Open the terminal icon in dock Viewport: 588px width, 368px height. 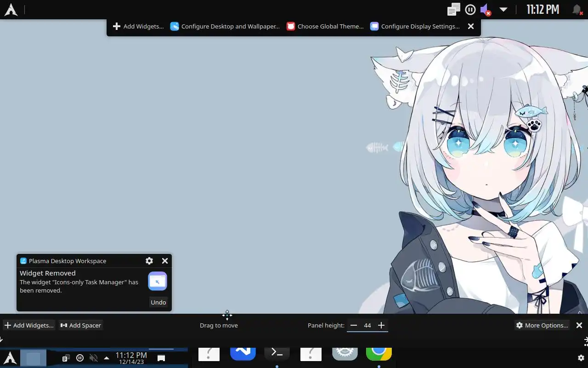click(277, 353)
